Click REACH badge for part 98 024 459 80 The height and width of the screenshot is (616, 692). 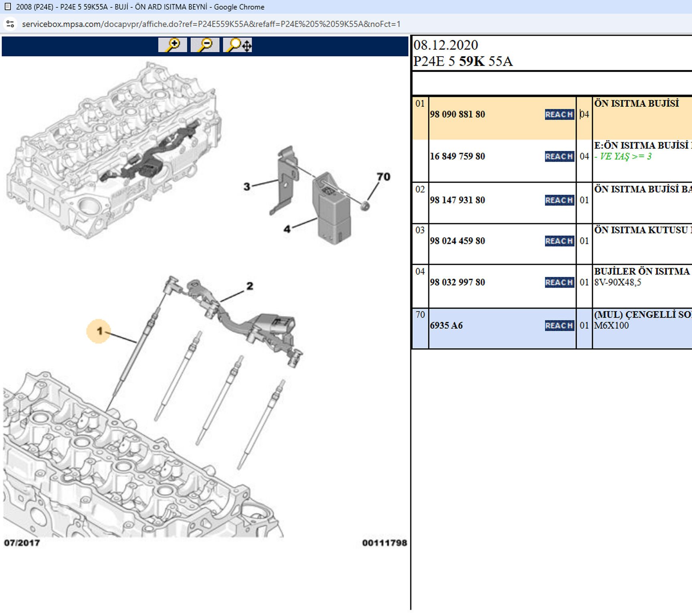[x=559, y=241]
